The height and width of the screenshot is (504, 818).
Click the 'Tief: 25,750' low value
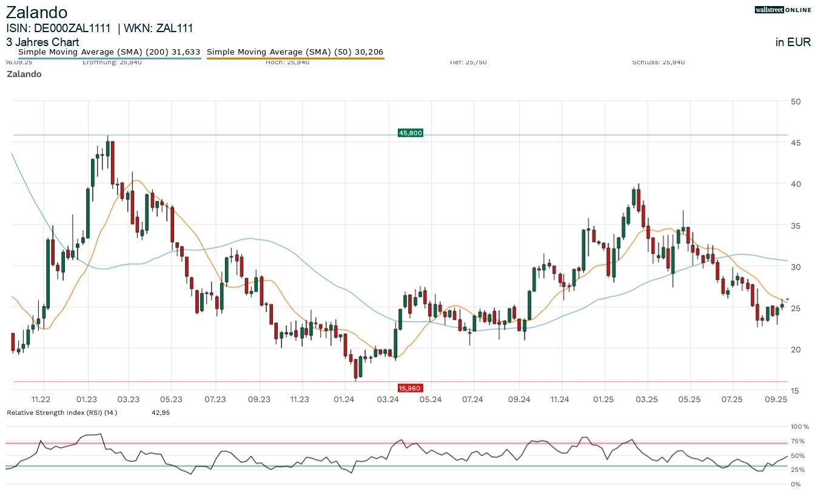[468, 62]
